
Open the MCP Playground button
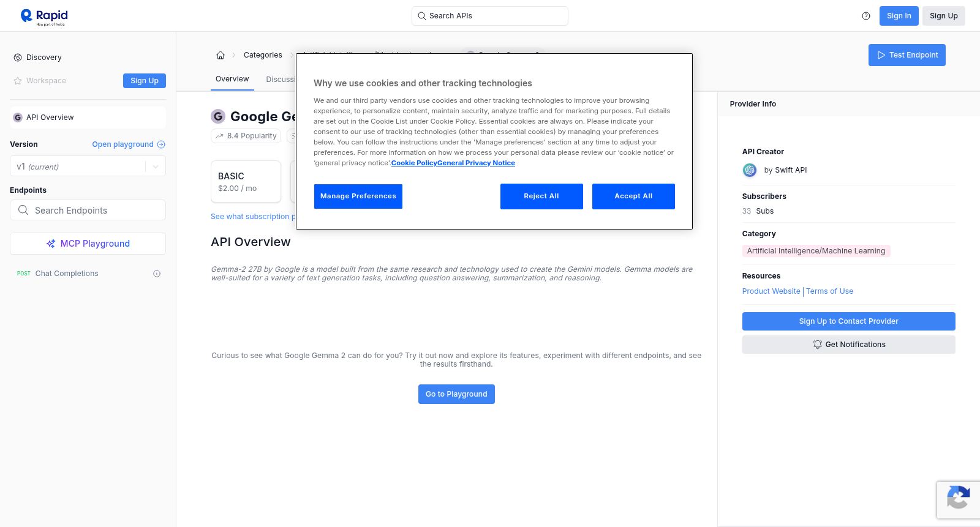coord(88,244)
